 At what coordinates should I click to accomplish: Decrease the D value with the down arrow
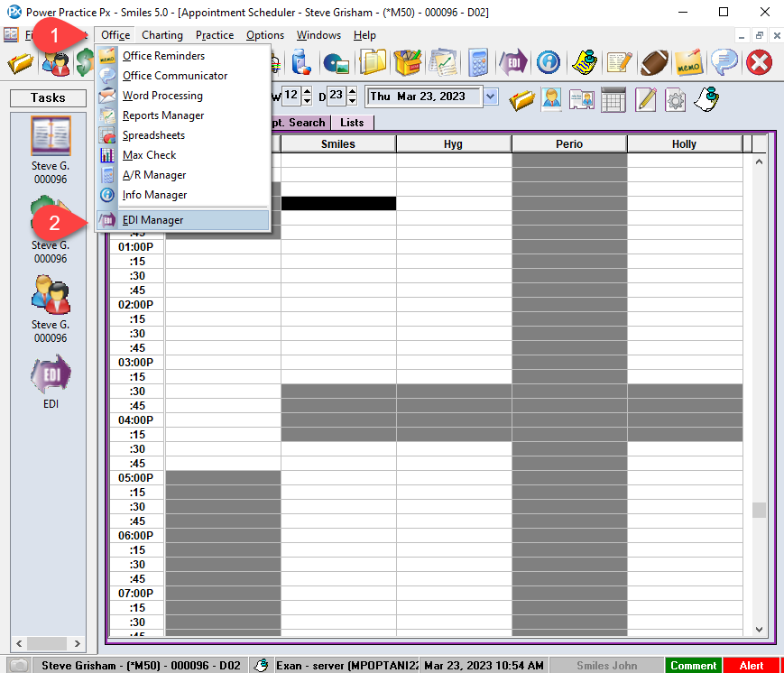tap(353, 100)
